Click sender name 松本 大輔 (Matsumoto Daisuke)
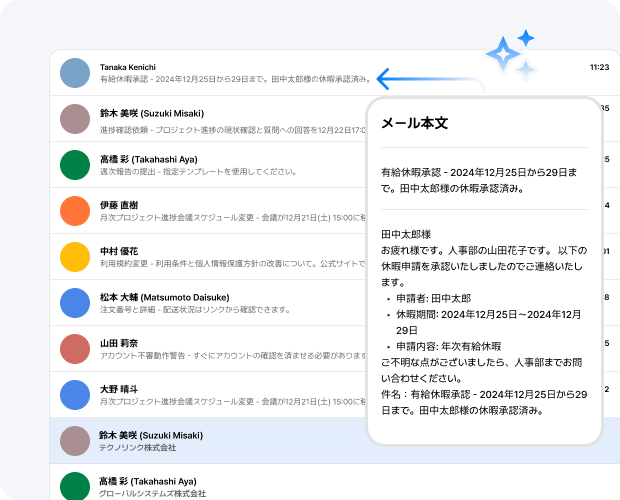The width and height of the screenshot is (620, 500). 165,297
